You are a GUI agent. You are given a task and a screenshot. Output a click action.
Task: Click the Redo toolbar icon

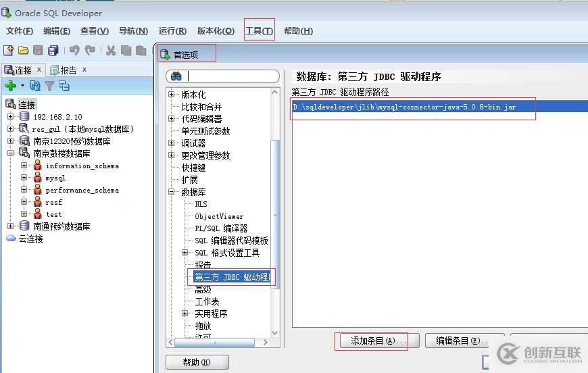90,50
